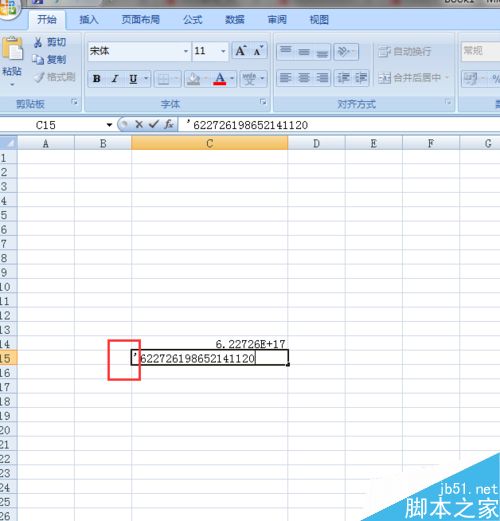The width and height of the screenshot is (500, 521).
Task: Copy using the 复制 button
Action: pyautogui.click(x=49, y=60)
